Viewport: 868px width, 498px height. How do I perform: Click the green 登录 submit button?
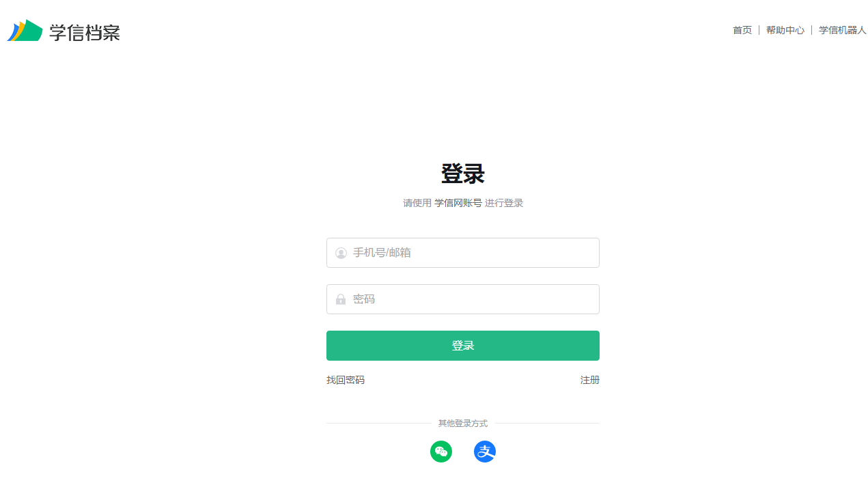coord(463,346)
